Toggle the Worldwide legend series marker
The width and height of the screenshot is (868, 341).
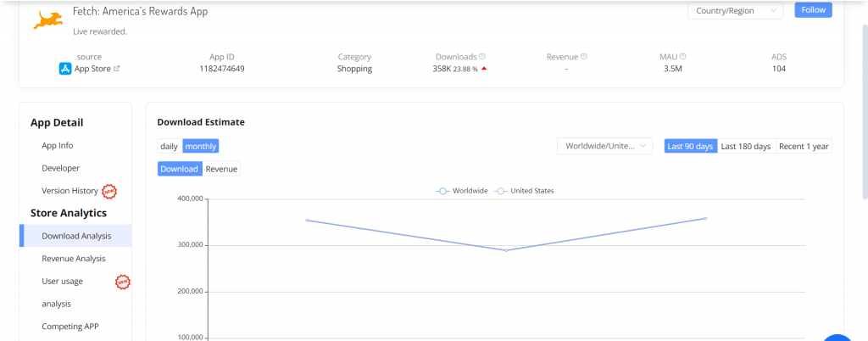442,191
